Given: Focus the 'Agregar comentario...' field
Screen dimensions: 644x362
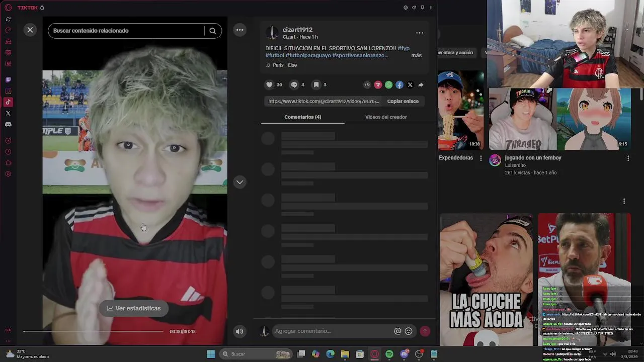Looking at the screenshot, I should click(x=332, y=331).
